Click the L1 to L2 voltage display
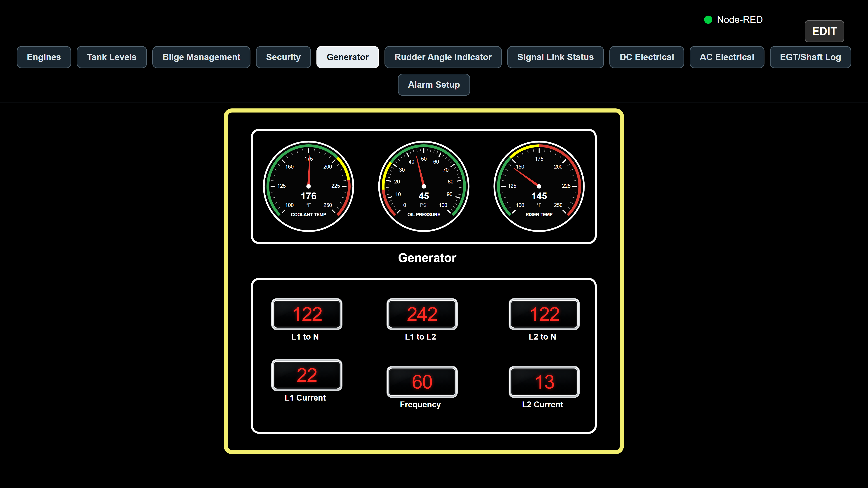The height and width of the screenshot is (488, 868). click(422, 314)
